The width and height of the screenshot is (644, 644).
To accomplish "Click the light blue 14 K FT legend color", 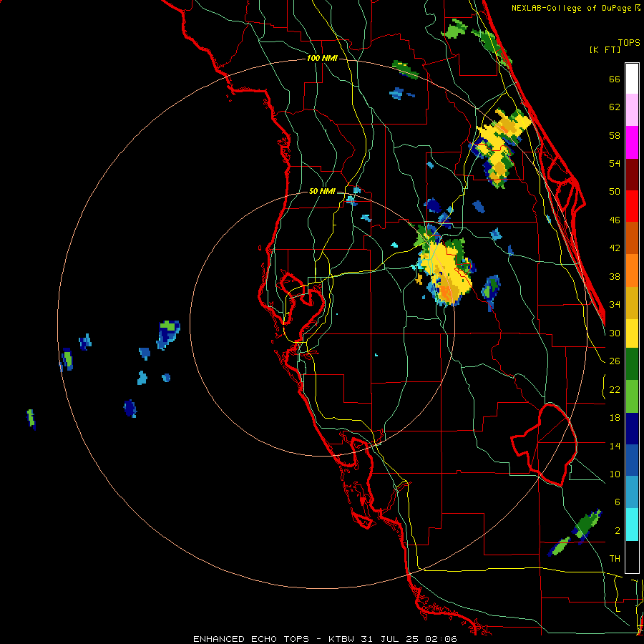I will click(x=632, y=492).
